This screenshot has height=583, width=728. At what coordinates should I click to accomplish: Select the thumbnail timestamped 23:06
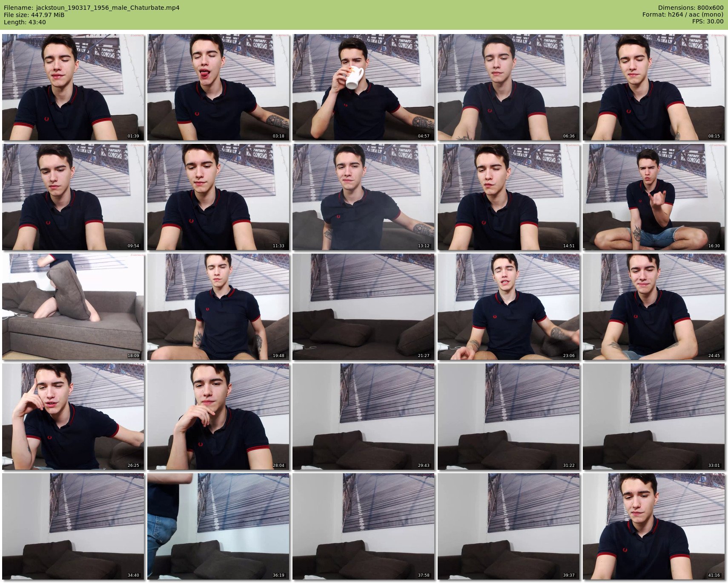click(x=508, y=307)
